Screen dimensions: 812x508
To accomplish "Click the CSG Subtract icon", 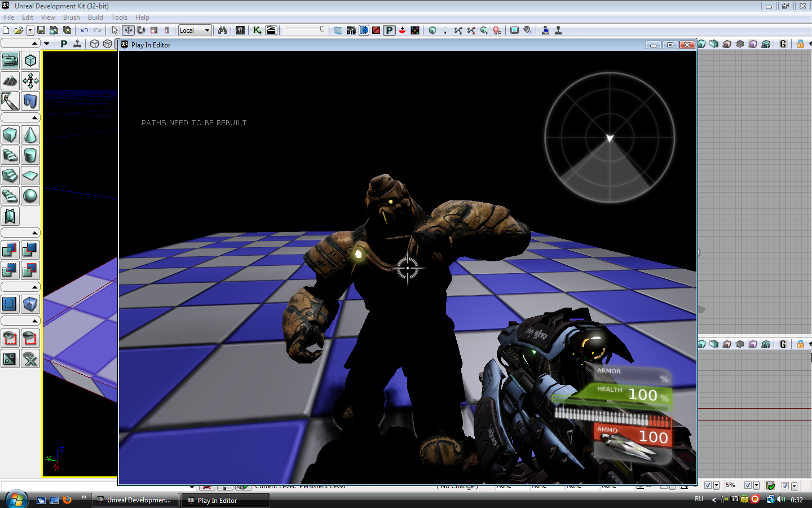I will [x=30, y=250].
